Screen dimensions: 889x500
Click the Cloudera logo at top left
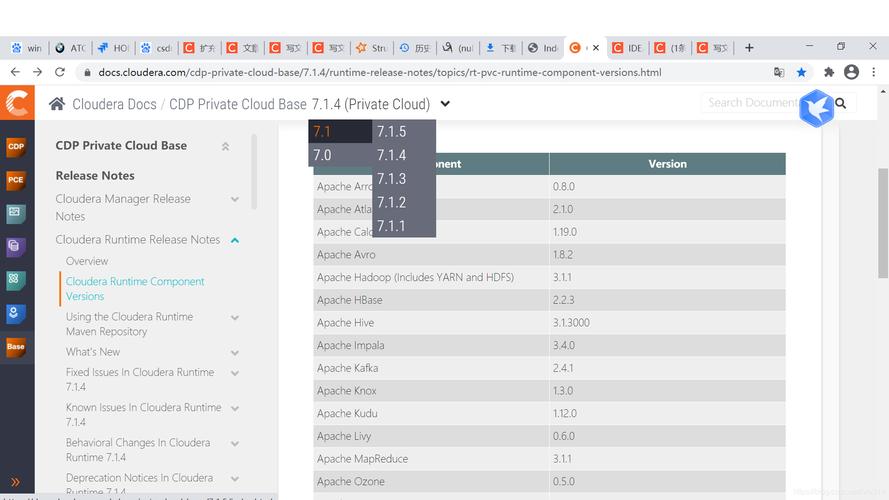point(17,103)
